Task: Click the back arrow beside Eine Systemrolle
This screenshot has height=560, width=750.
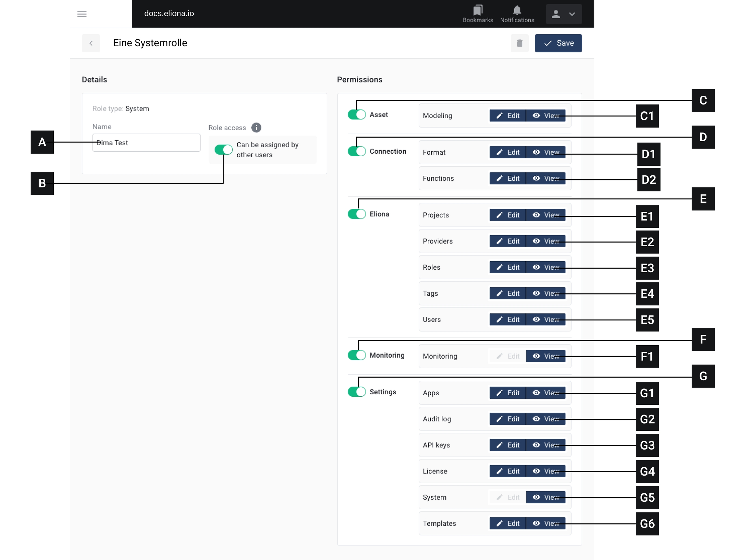Action: [x=91, y=43]
